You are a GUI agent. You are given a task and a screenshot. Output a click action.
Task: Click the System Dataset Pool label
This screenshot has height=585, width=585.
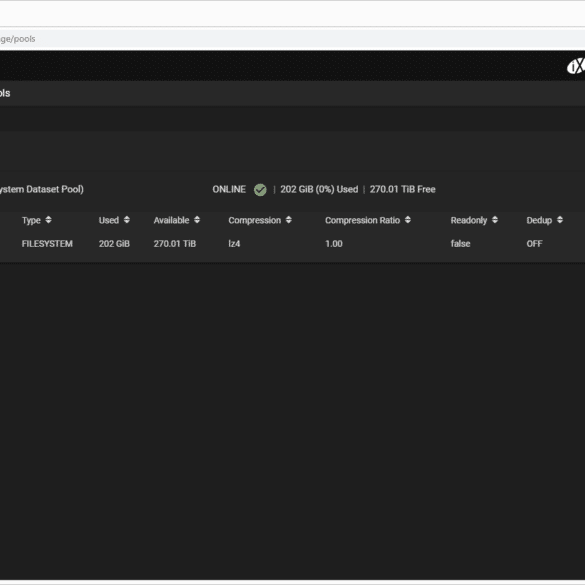point(42,190)
